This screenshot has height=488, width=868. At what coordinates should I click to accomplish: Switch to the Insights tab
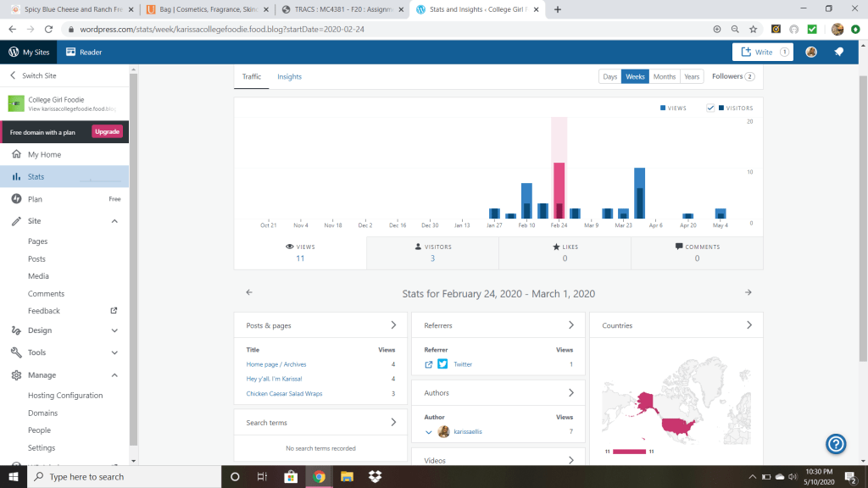289,76
